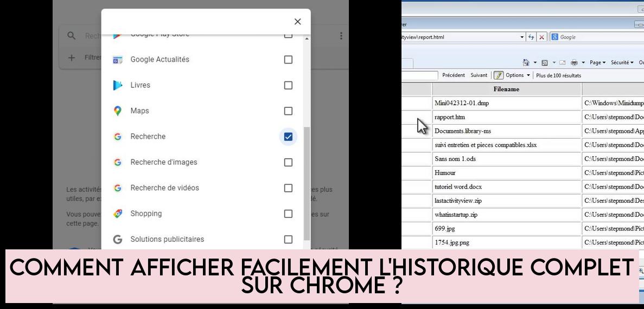Enable the Recherche d'images checkbox

tap(288, 163)
